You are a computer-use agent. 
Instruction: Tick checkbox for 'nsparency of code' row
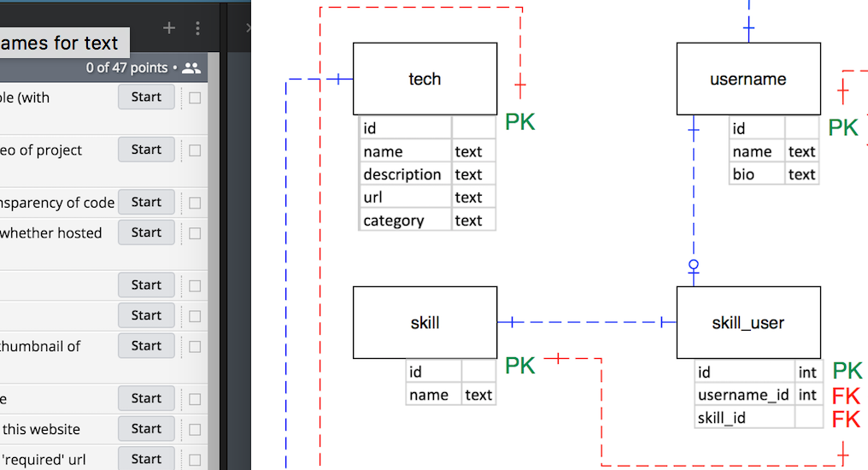pyautogui.click(x=195, y=203)
